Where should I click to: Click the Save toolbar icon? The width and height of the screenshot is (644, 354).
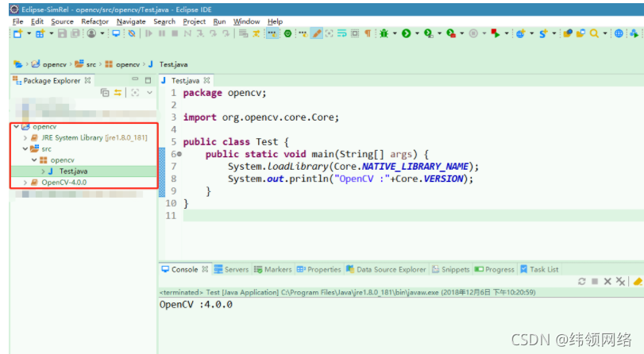point(62,33)
